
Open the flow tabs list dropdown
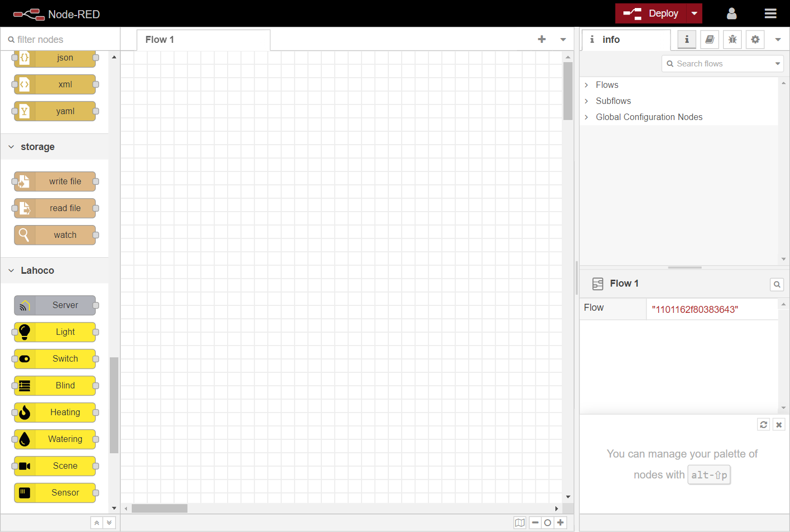coord(563,39)
